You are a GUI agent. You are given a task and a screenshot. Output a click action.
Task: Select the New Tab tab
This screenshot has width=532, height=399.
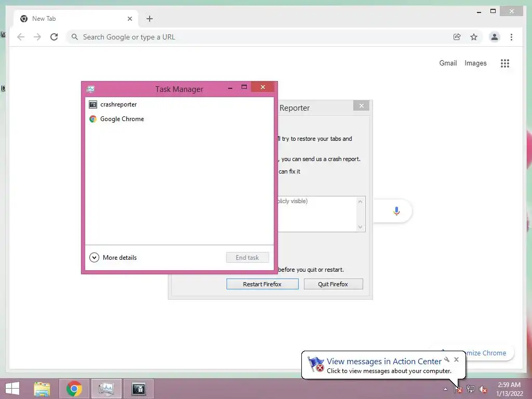pyautogui.click(x=76, y=19)
